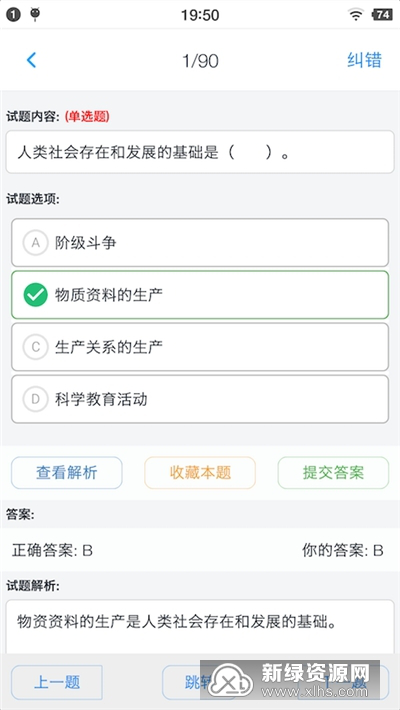Tap the notification badge icon in status bar
400x710 pixels.
click(13, 15)
